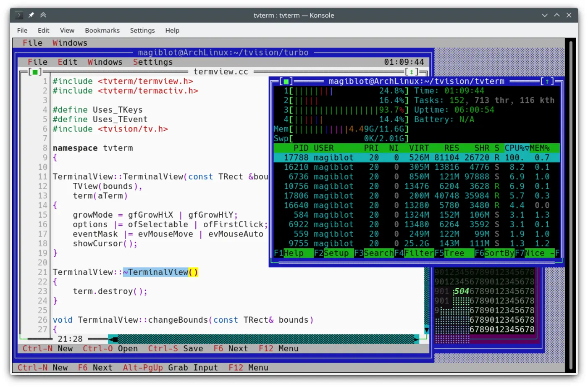Click green close box of termview.cc window
The width and height of the screenshot is (588, 387).
[x=36, y=72]
